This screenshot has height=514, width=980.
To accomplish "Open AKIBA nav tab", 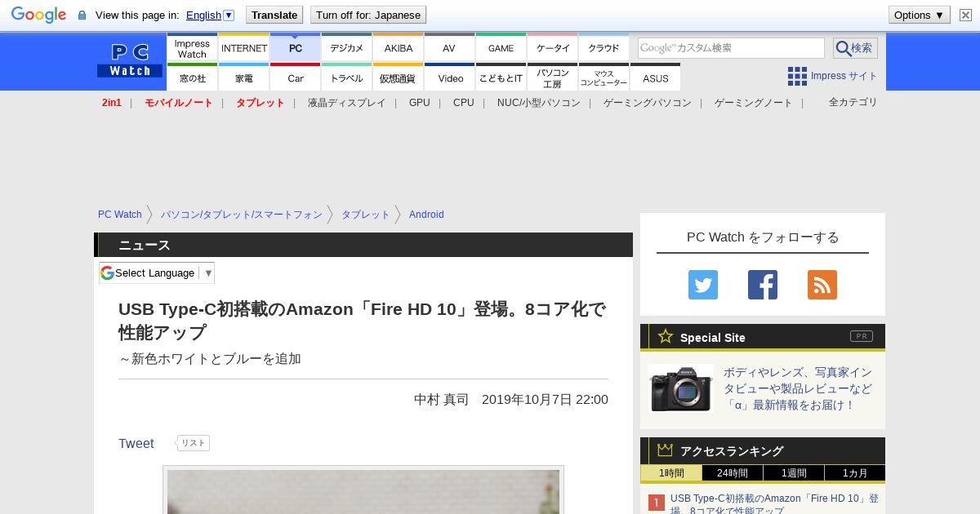I will tap(399, 47).
